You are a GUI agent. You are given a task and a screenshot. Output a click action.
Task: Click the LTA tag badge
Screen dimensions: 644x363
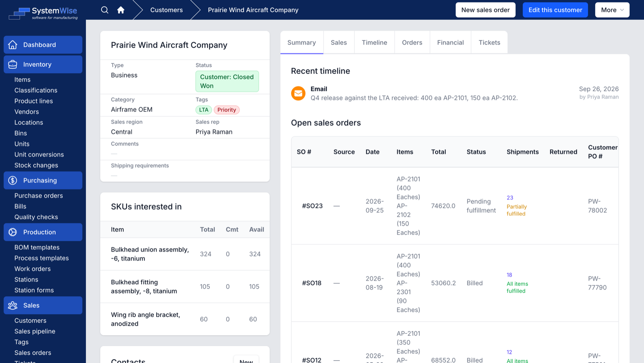coord(204,110)
